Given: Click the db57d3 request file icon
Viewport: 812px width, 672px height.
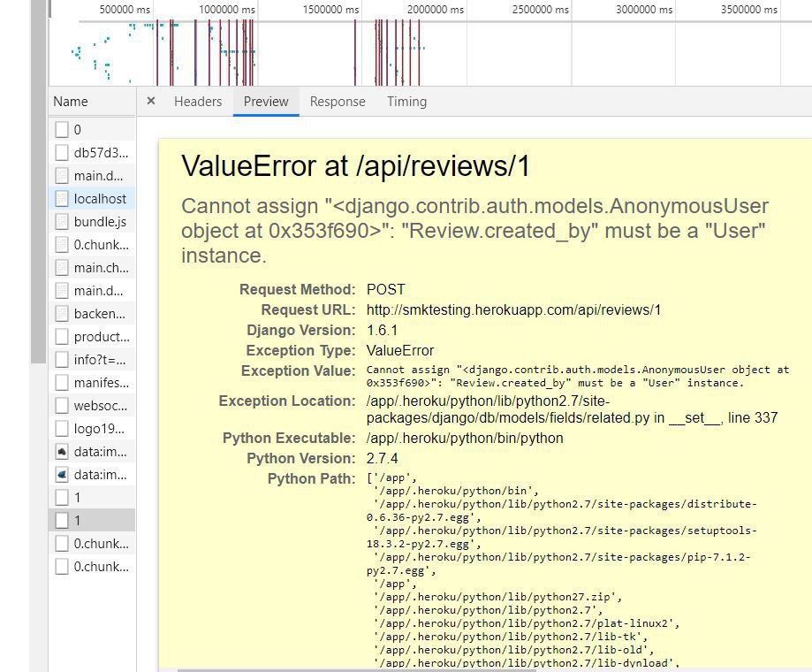Looking at the screenshot, I should coord(62,153).
